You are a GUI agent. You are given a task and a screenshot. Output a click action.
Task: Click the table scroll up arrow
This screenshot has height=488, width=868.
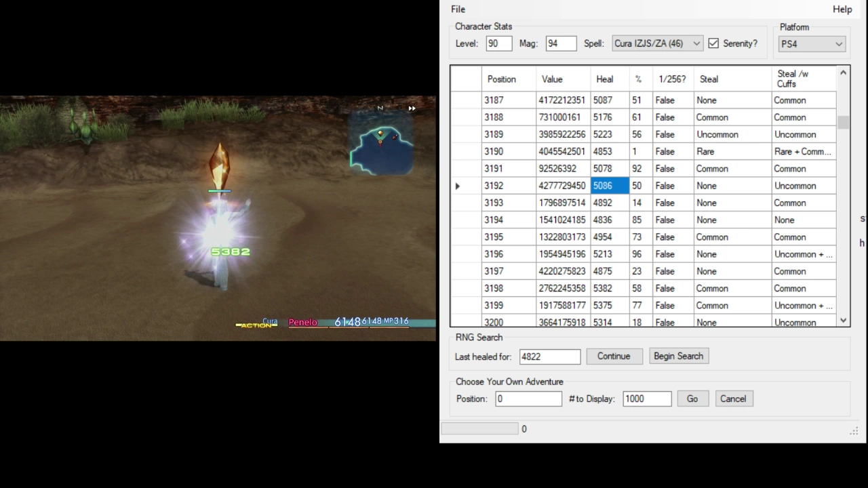pyautogui.click(x=844, y=73)
